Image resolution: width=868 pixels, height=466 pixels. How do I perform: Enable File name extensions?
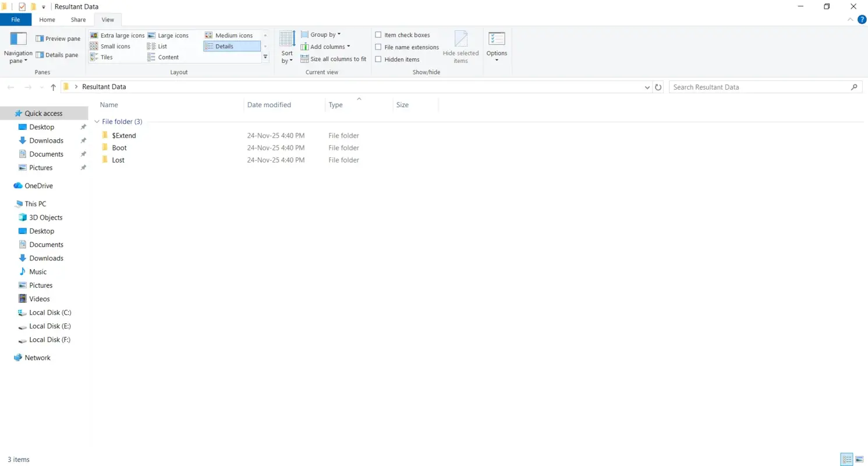pos(378,47)
